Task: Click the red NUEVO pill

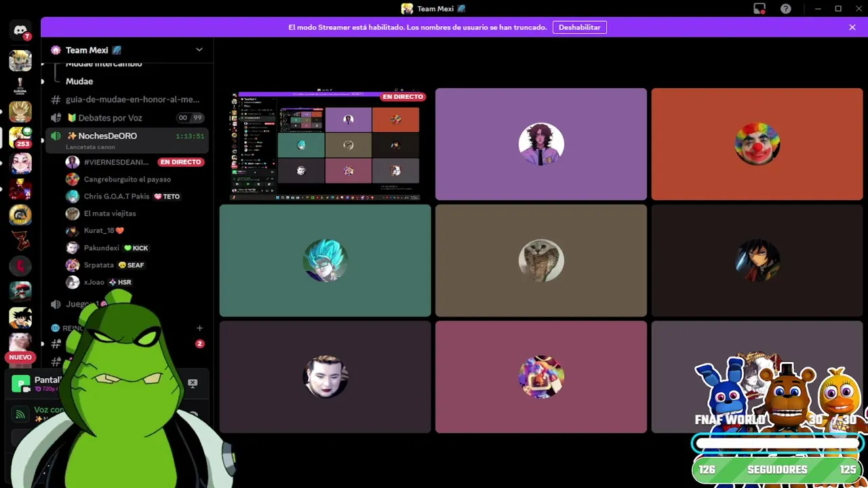Action: [20, 357]
